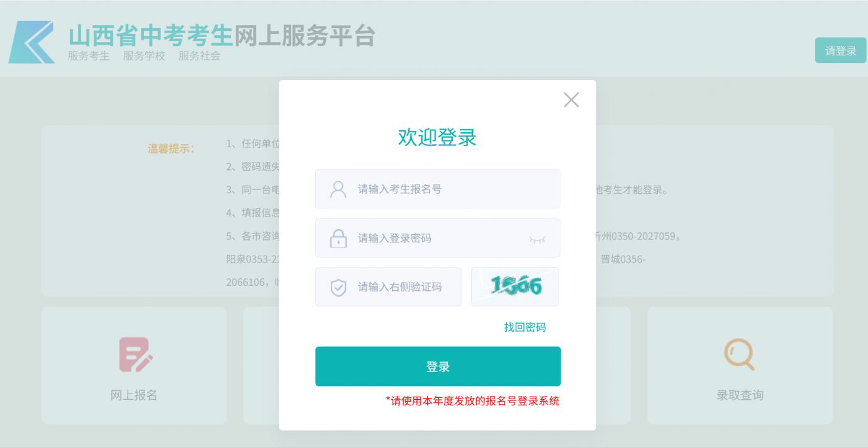Open the 网上报名 card
The image size is (868, 447).
[x=133, y=365]
